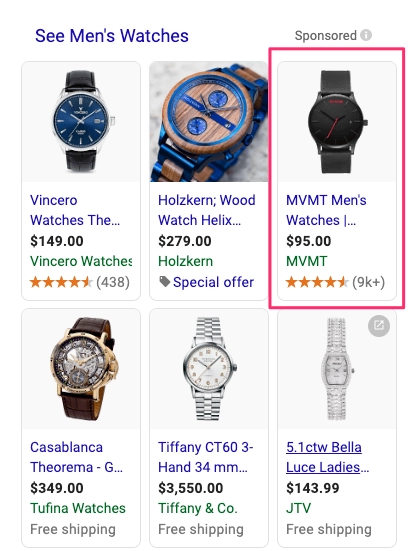Click the external link icon on JTV watch
This screenshot has width=411, height=551.
pyautogui.click(x=379, y=326)
